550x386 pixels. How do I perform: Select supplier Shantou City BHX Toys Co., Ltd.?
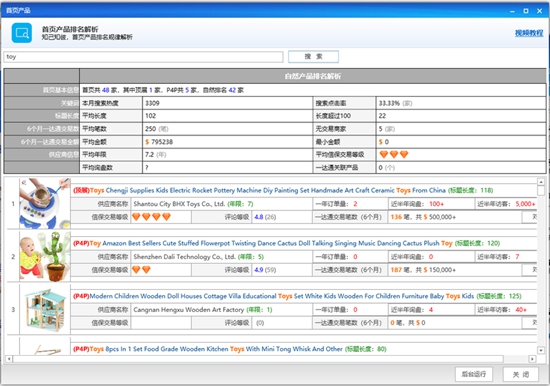pos(179,204)
